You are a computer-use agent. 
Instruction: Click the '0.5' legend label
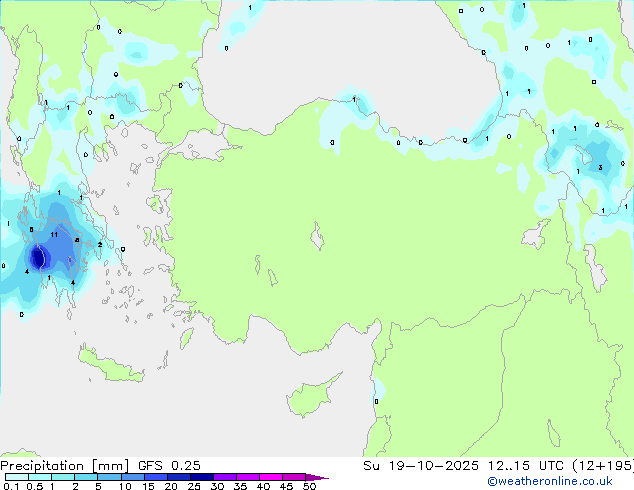(x=35, y=486)
